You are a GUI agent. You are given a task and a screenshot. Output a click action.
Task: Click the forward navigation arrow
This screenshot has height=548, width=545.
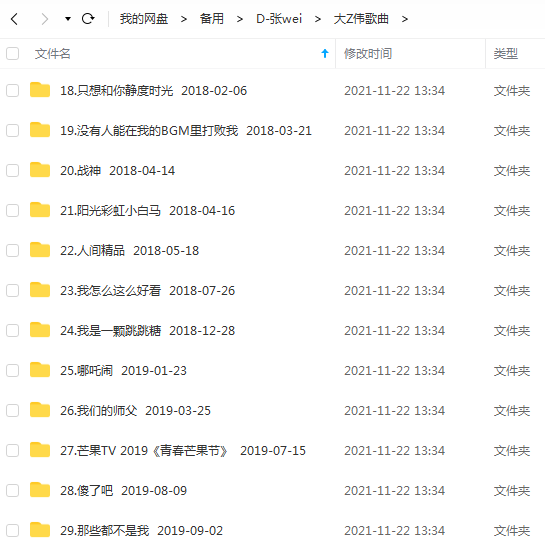click(44, 19)
